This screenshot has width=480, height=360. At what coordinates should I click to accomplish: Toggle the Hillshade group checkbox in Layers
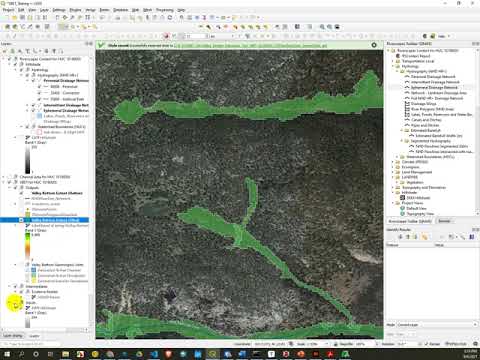coord(16,64)
